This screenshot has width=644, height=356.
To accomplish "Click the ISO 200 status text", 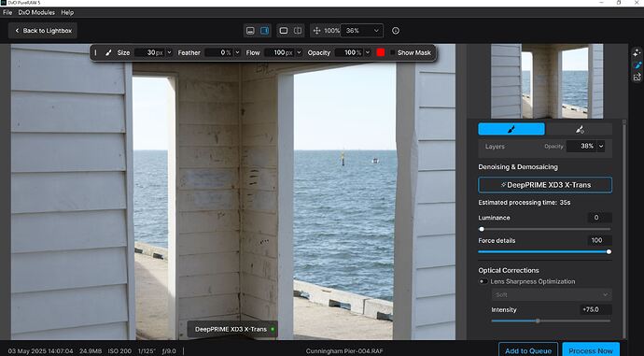I will (x=119, y=351).
